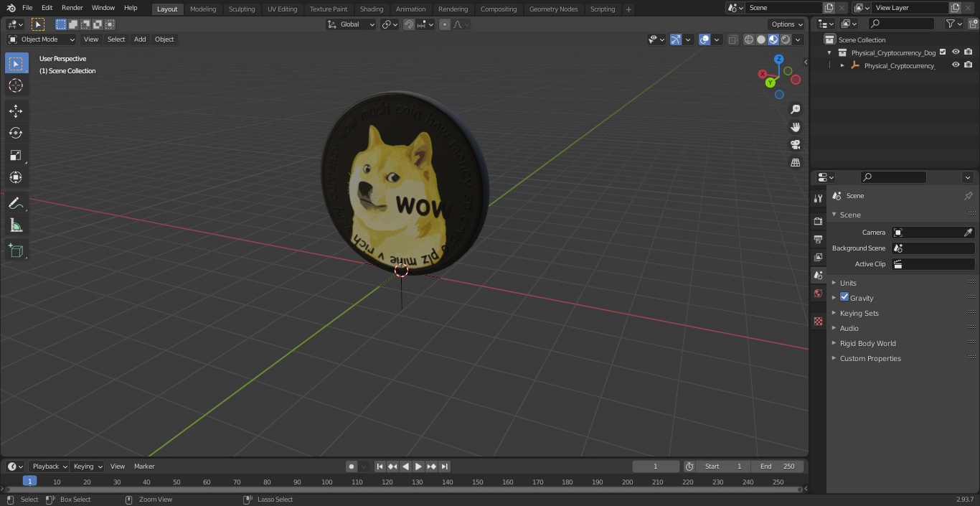The width and height of the screenshot is (980, 506).
Task: Activate the Transform tool
Action: [x=16, y=177]
